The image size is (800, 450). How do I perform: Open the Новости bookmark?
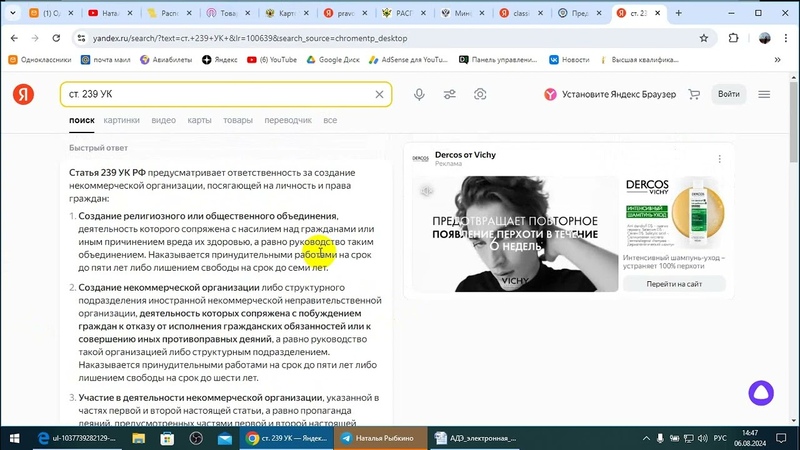(x=569, y=60)
